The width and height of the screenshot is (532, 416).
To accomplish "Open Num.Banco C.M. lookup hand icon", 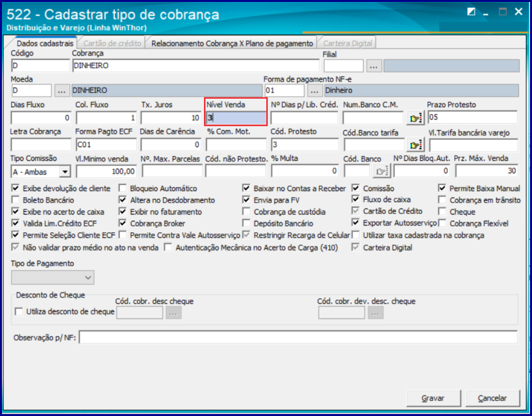I will coord(416,118).
